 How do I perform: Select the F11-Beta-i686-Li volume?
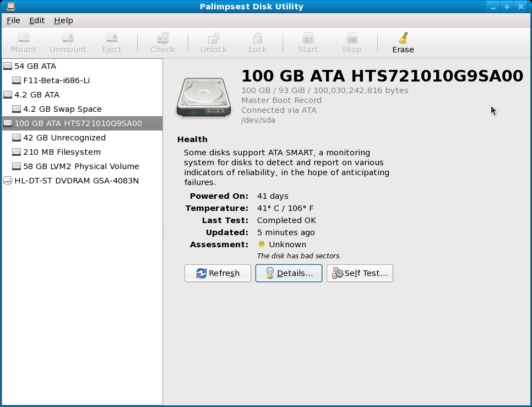[x=82, y=80]
